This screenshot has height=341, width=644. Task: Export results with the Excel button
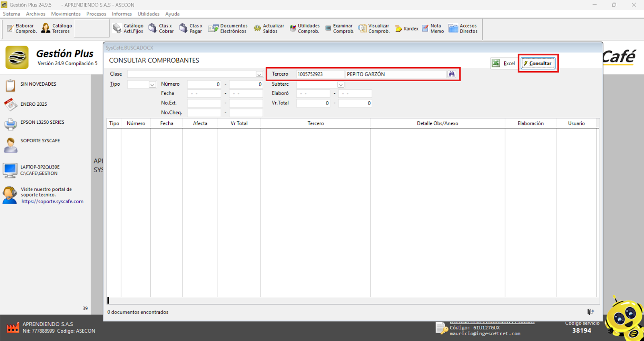(x=503, y=64)
